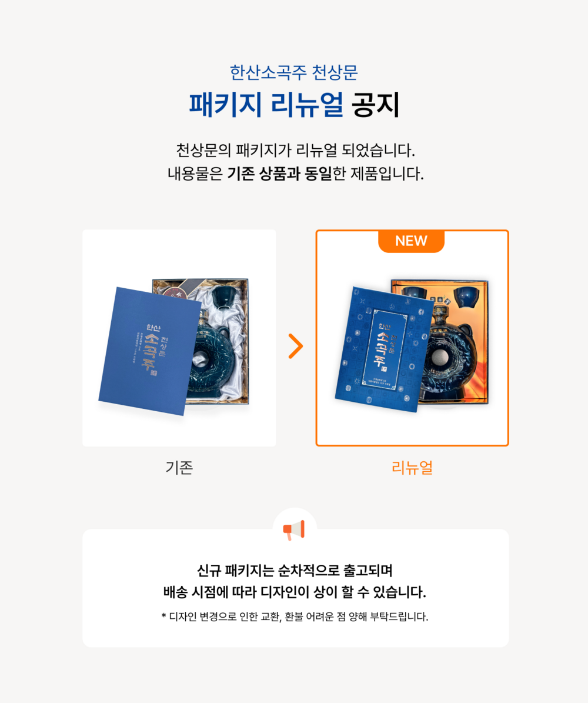Click the orange right chevron arrow
The width and height of the screenshot is (588, 703).
295,346
